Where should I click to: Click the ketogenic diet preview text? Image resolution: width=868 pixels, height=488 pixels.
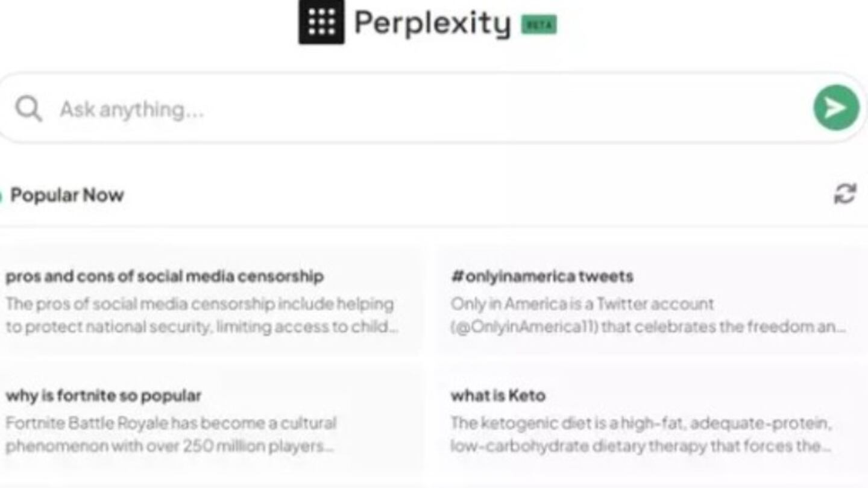click(641, 434)
